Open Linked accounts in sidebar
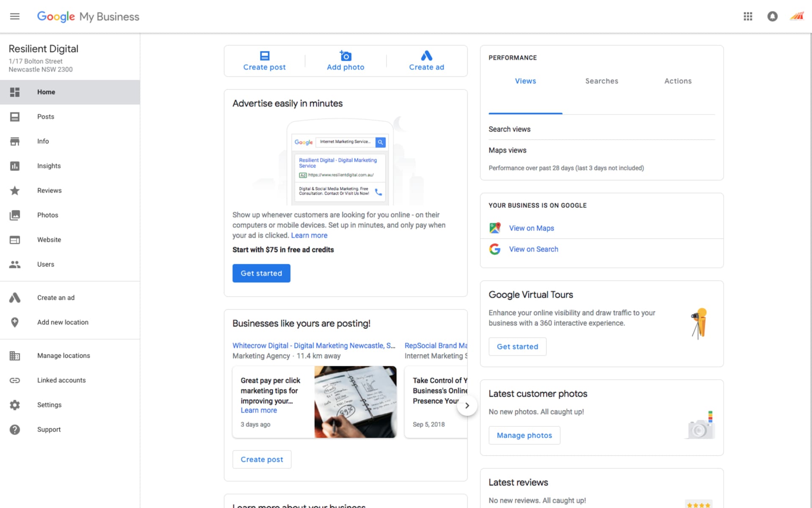Screen dimensions: 812x508 click(70, 380)
